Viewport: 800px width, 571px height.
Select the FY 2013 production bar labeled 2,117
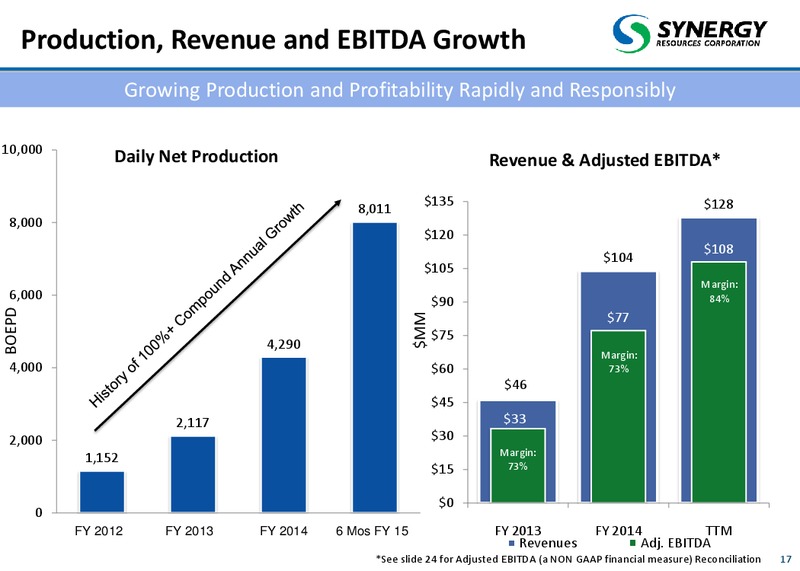pos(193,475)
